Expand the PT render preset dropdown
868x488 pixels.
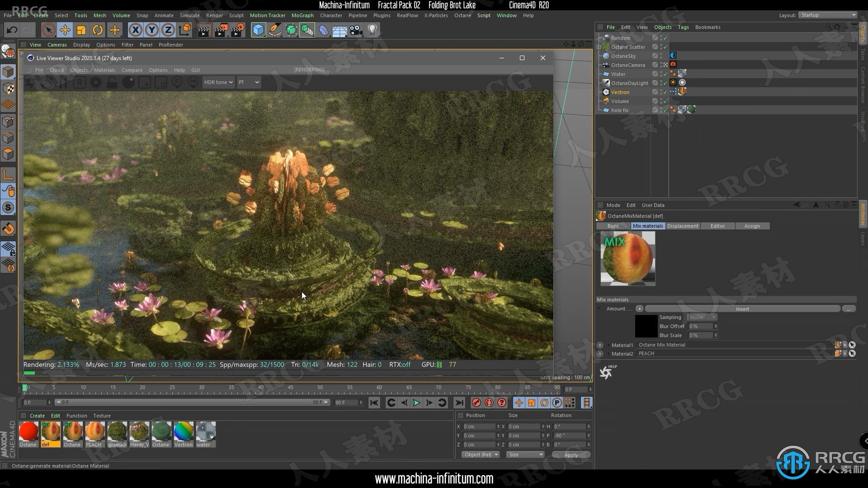click(x=248, y=82)
